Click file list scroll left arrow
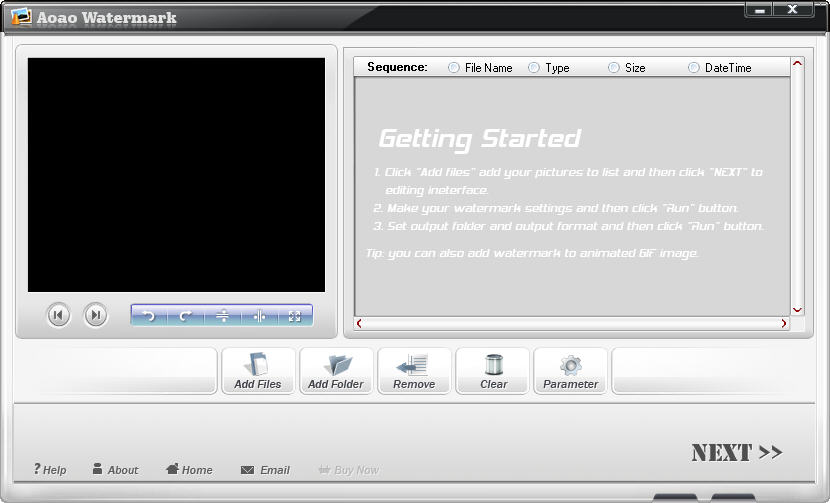The width and height of the screenshot is (830, 503). point(359,323)
